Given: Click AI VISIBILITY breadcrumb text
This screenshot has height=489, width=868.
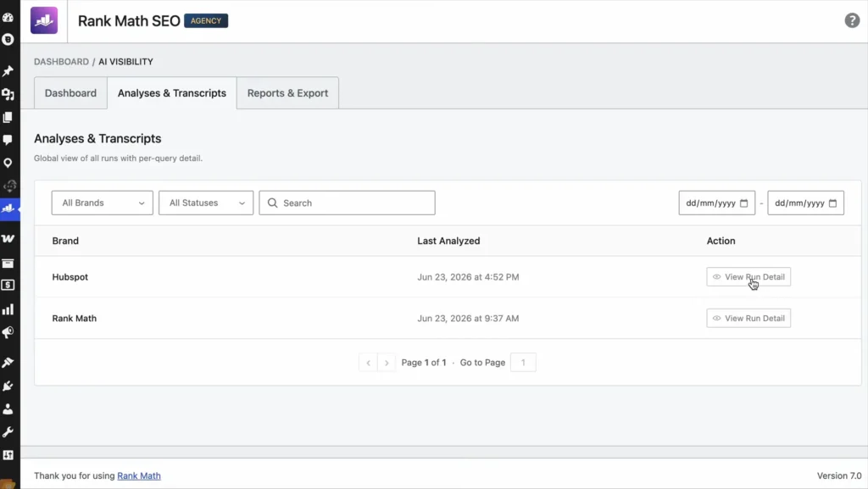Looking at the screenshot, I should pyautogui.click(x=125, y=61).
